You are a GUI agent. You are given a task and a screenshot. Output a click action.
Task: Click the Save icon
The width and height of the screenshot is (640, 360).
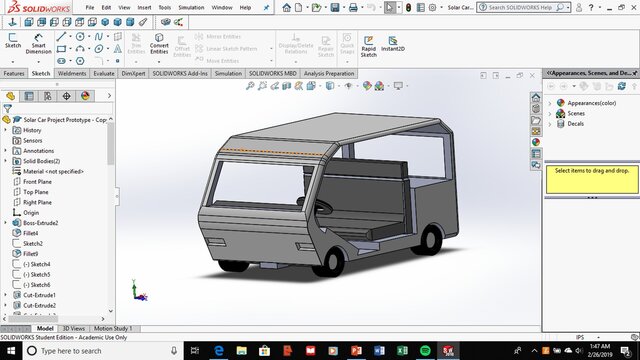(x=335, y=7)
